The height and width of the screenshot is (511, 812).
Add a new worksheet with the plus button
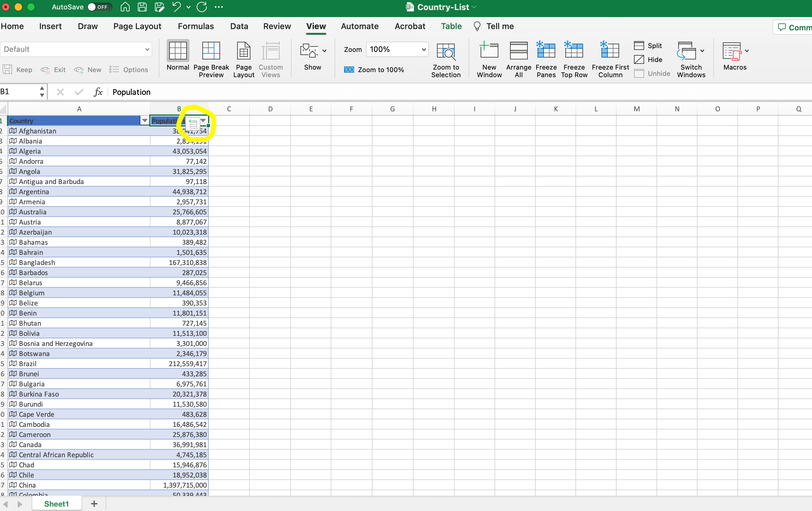point(94,503)
